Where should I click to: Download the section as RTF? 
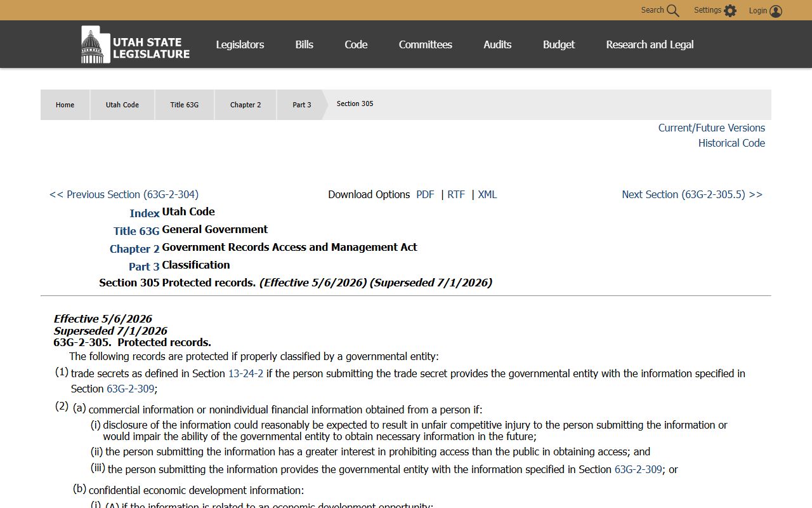tap(456, 194)
